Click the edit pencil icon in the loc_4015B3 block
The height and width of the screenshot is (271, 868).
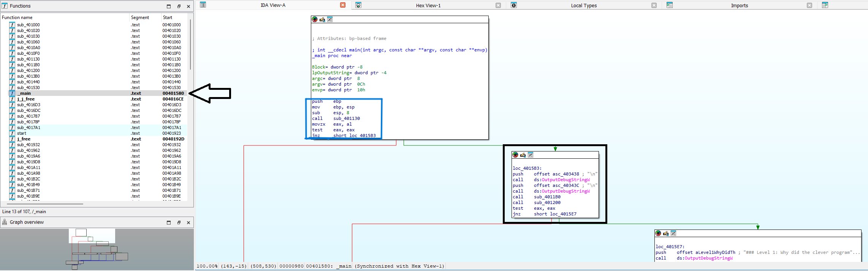coord(523,155)
